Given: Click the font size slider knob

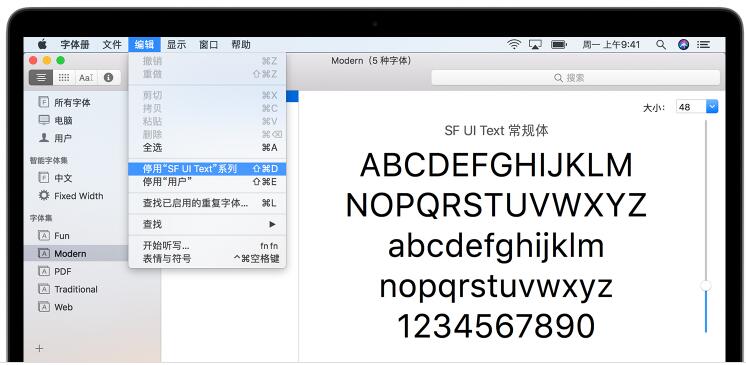Looking at the screenshot, I should click(x=706, y=286).
